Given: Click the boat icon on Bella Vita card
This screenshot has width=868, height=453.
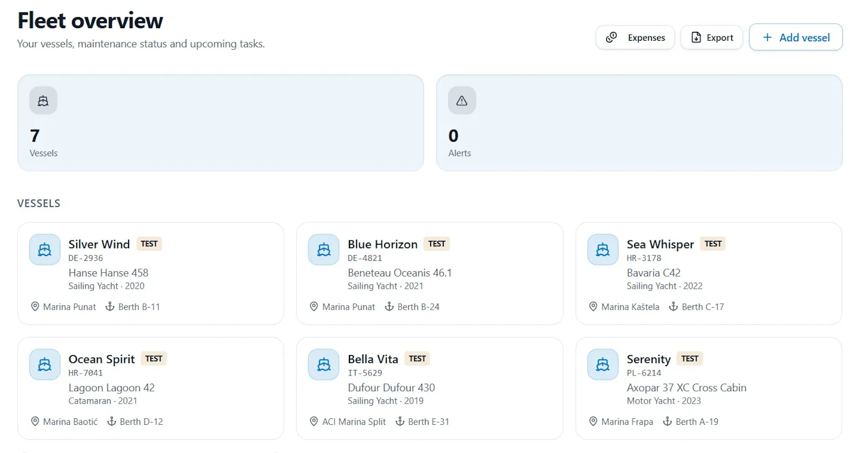Looking at the screenshot, I should pyautogui.click(x=324, y=365).
